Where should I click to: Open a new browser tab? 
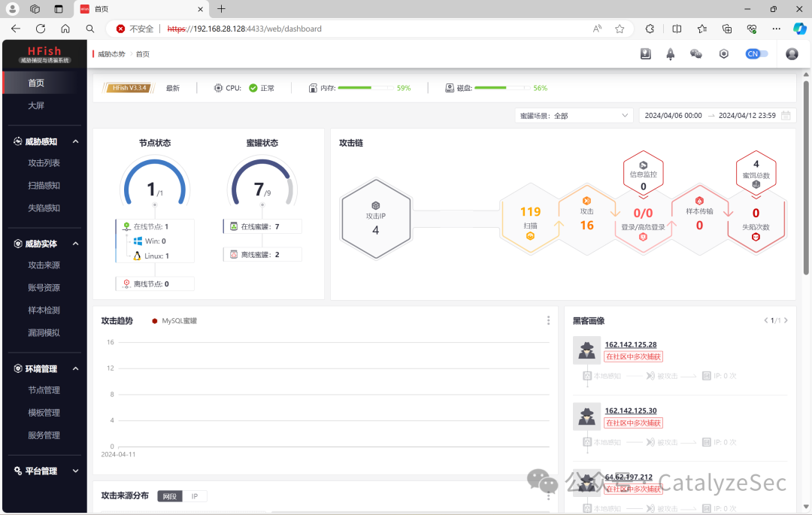click(x=221, y=9)
